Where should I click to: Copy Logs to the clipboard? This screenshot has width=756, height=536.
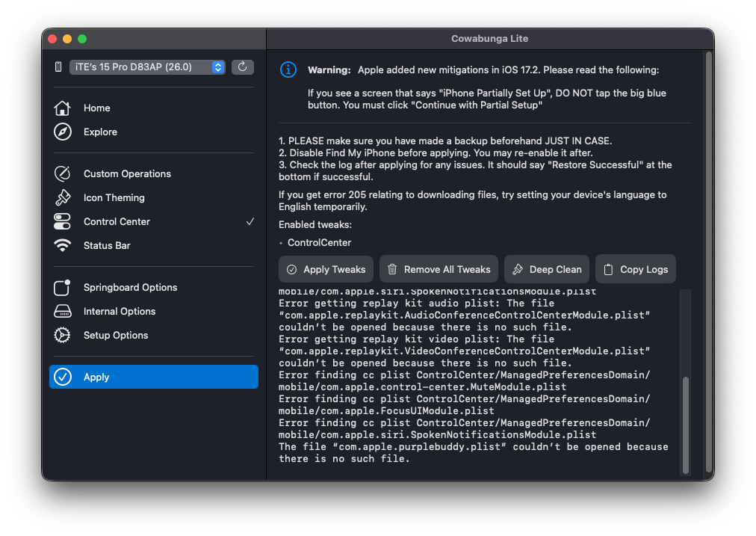[636, 269]
